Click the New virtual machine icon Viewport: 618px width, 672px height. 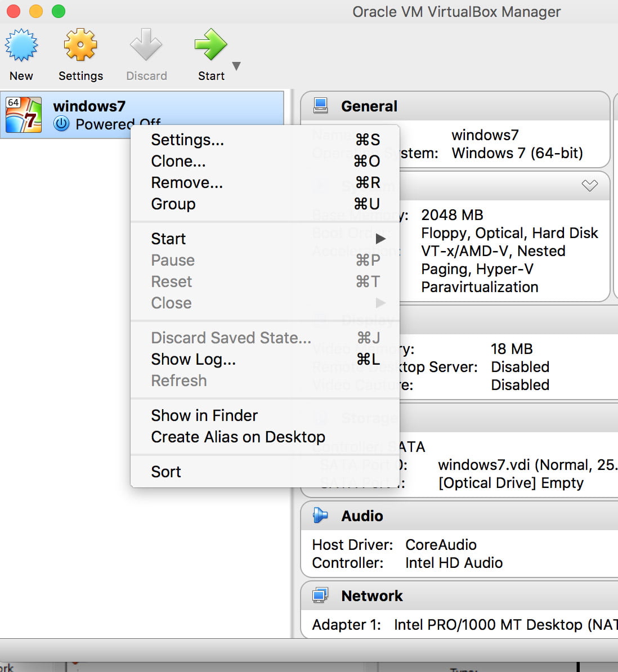[x=21, y=46]
